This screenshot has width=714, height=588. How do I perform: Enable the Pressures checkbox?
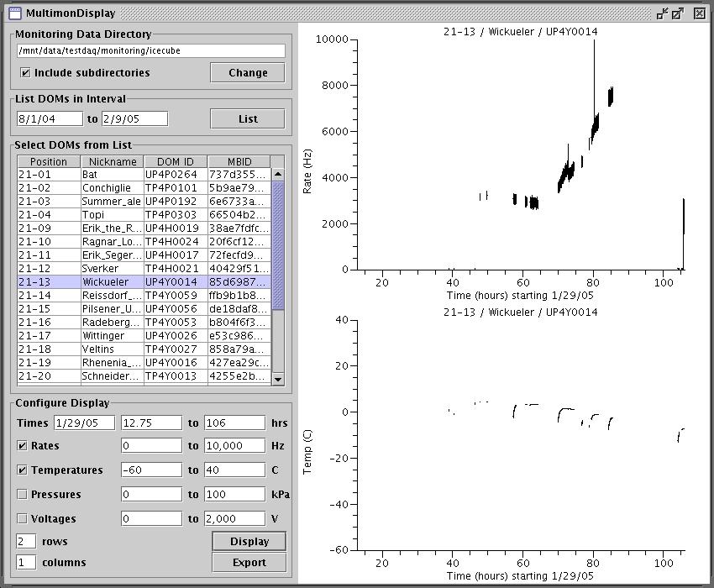pyautogui.click(x=23, y=495)
